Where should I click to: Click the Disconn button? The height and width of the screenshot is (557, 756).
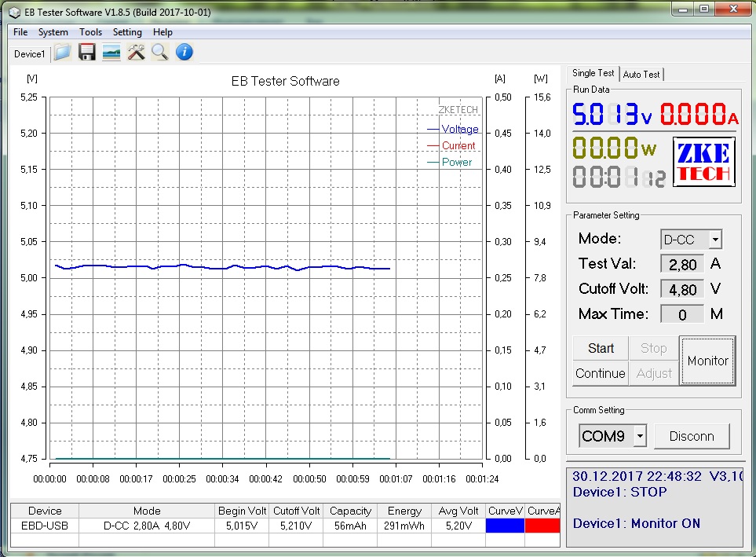(692, 436)
